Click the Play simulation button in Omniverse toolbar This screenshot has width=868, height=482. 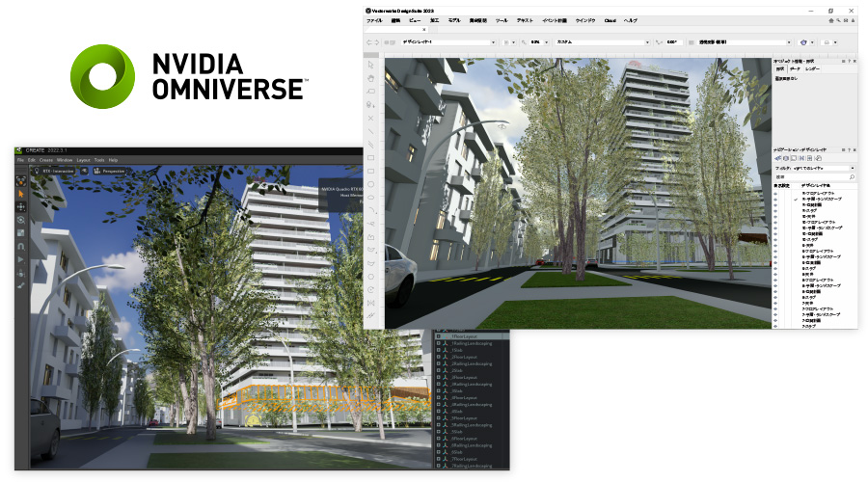tap(21, 259)
